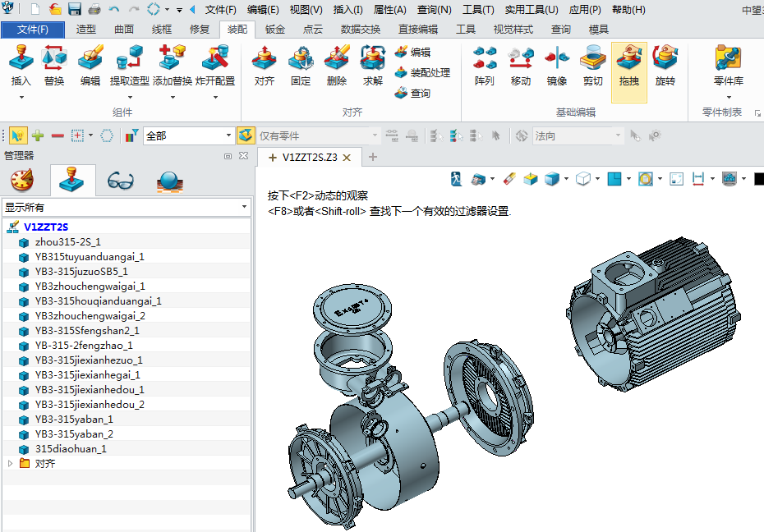Click the 装配处理 button
This screenshot has width=764, height=532.
click(x=422, y=72)
